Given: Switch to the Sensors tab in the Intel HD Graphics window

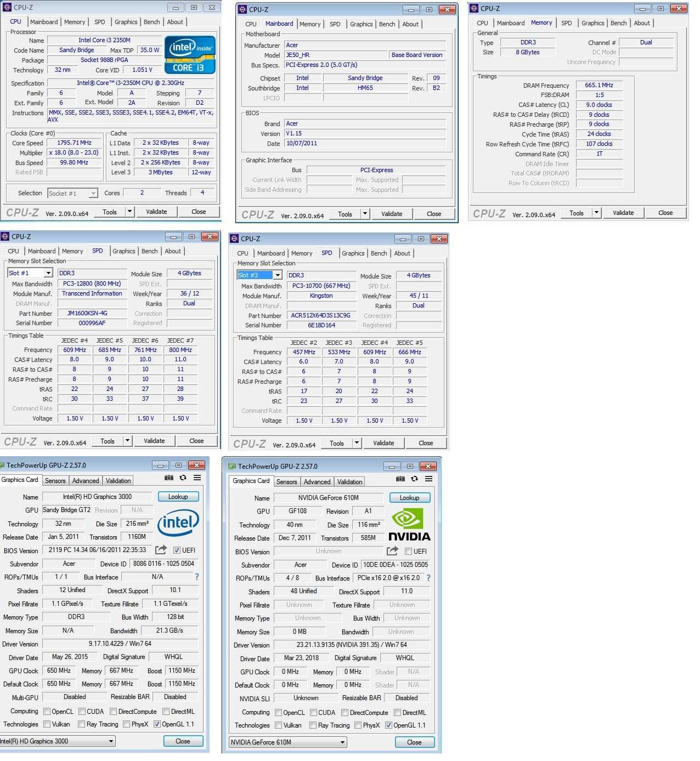Looking at the screenshot, I should [55, 481].
